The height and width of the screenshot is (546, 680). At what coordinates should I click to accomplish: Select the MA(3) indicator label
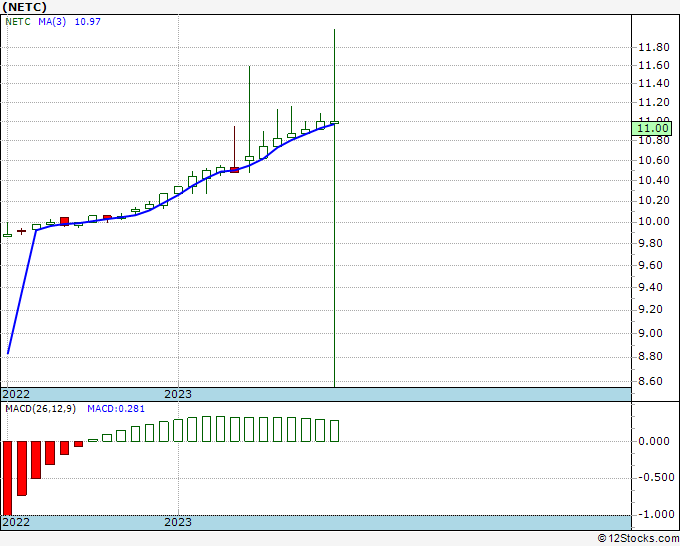pos(52,22)
